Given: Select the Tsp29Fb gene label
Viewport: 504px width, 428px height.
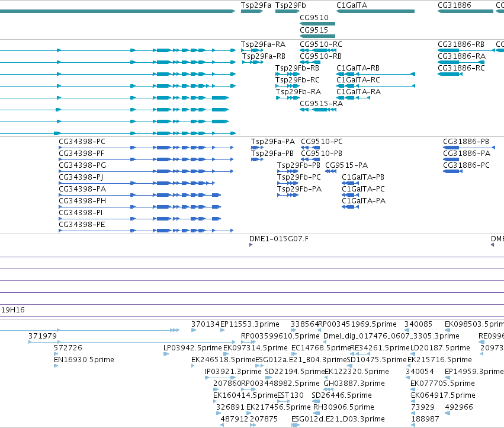Looking at the screenshot, I should point(291,5).
